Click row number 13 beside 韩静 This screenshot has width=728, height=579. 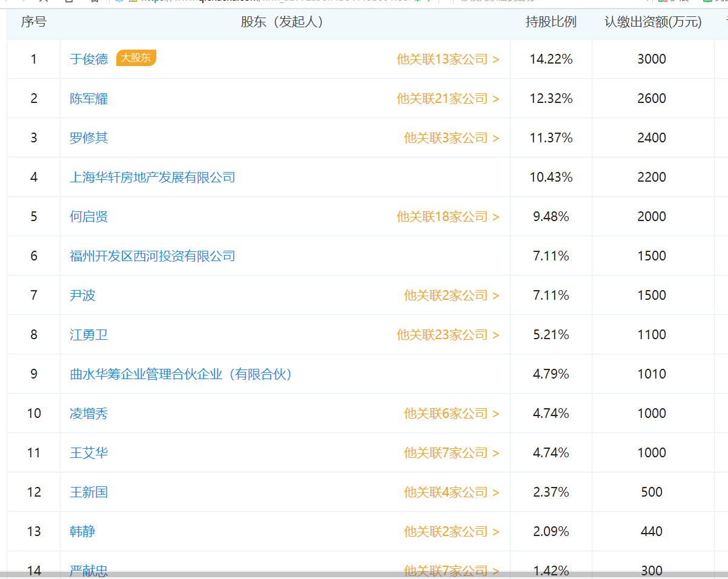point(34,531)
